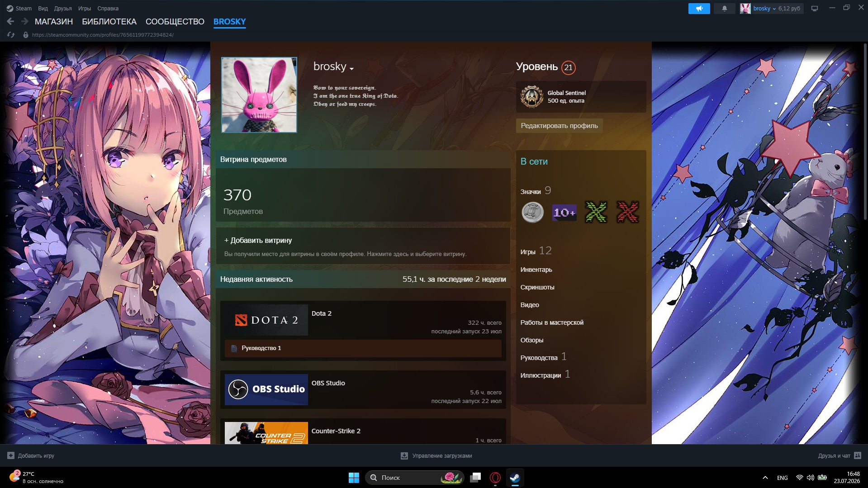Open the Значки badges link
The width and height of the screenshot is (868, 488).
(x=531, y=192)
